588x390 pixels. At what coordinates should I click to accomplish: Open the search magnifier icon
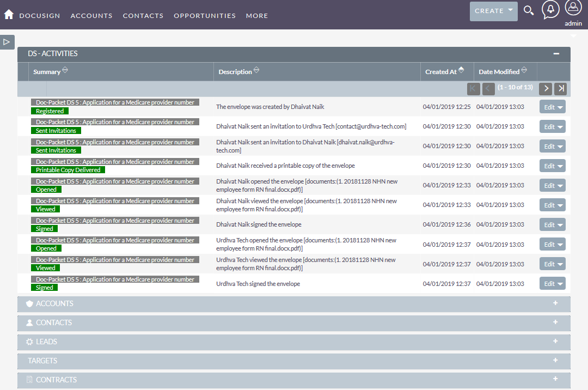pyautogui.click(x=528, y=10)
